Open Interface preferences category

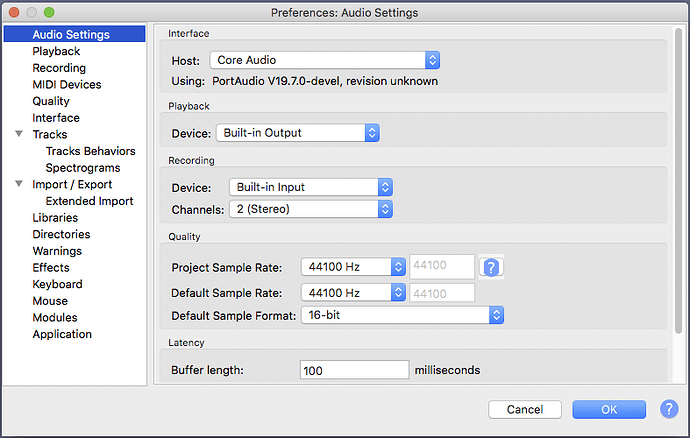(56, 118)
